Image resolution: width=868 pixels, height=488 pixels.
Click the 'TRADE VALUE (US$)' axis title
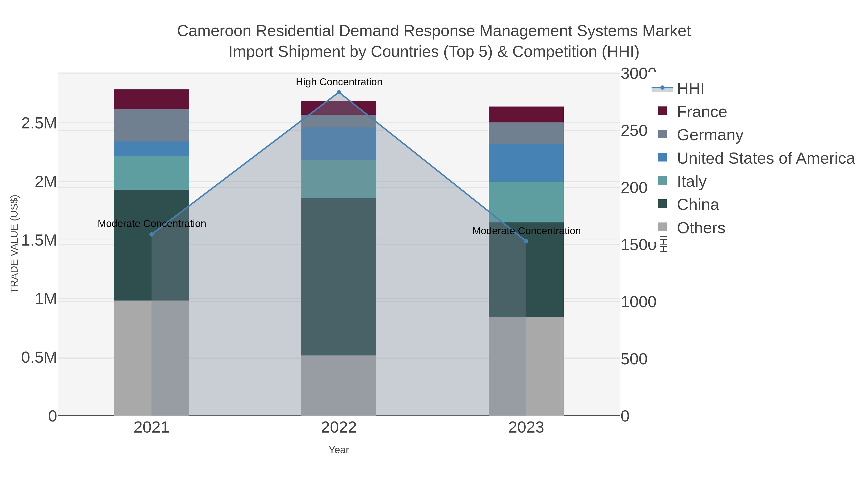pyautogui.click(x=14, y=244)
